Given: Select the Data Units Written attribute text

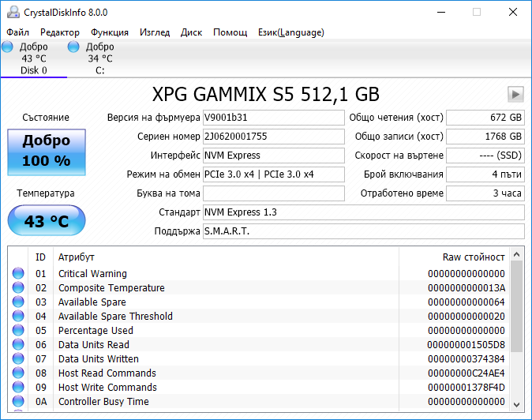Looking at the screenshot, I should coord(99,359).
